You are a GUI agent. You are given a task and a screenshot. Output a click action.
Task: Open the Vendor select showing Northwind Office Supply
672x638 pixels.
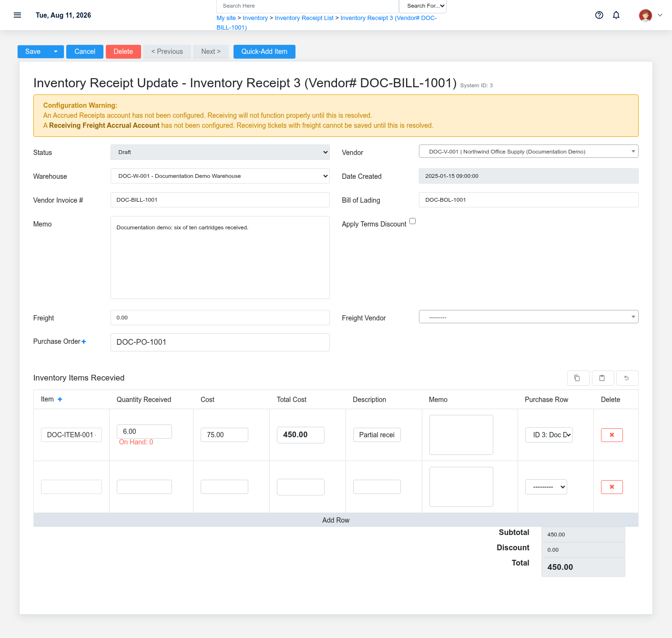[529, 151]
